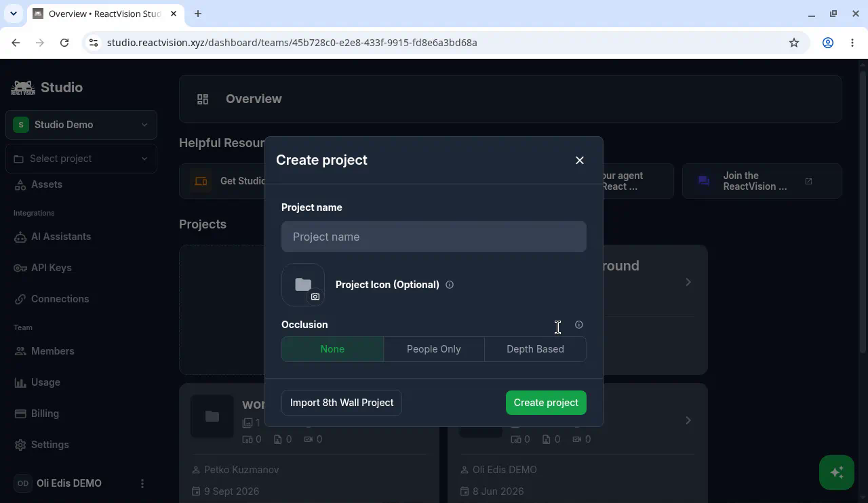Open Assets in the sidebar
Viewport: 868px width, 503px height.
[x=47, y=184]
